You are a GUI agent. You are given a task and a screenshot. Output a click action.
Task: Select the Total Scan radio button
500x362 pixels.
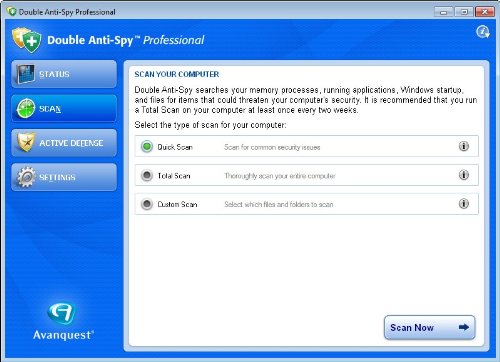[x=147, y=175]
